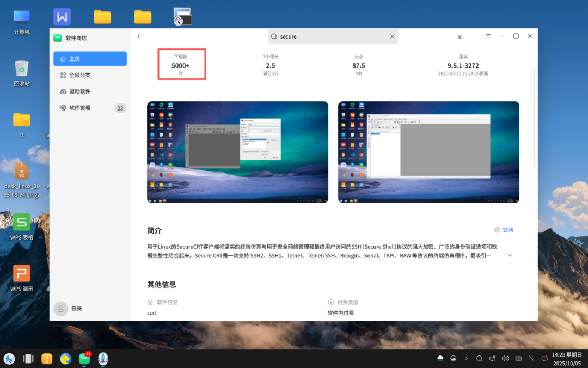Click the 23 updates badge

[x=120, y=108]
